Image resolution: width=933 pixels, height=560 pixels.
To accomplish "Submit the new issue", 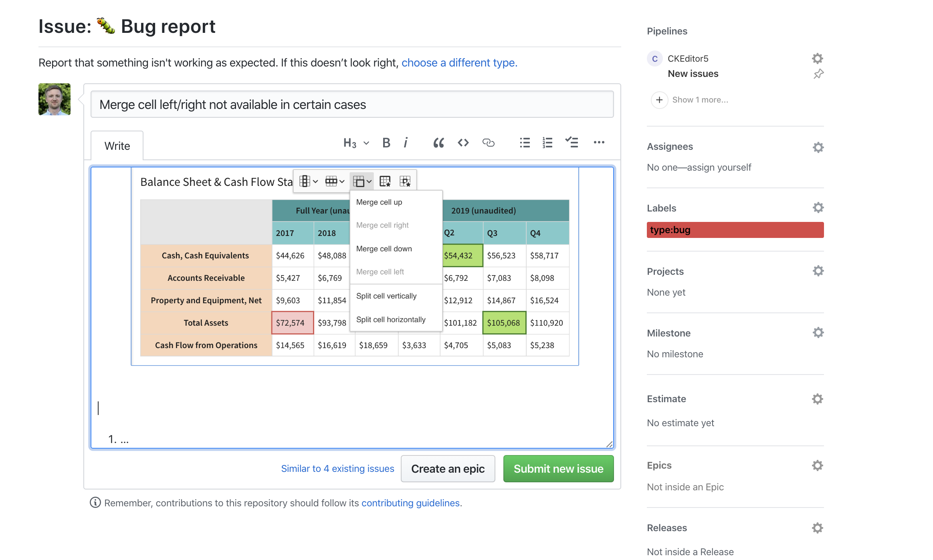I will click(x=558, y=469).
